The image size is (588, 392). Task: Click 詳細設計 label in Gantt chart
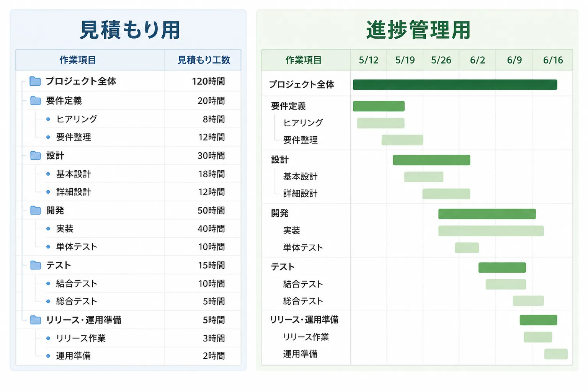[x=300, y=193]
